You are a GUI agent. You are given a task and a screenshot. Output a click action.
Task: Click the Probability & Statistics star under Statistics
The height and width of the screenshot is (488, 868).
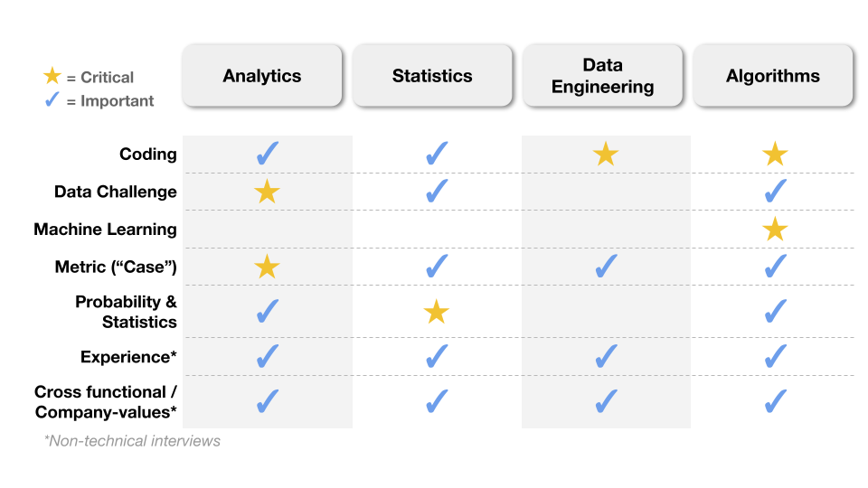(x=436, y=312)
